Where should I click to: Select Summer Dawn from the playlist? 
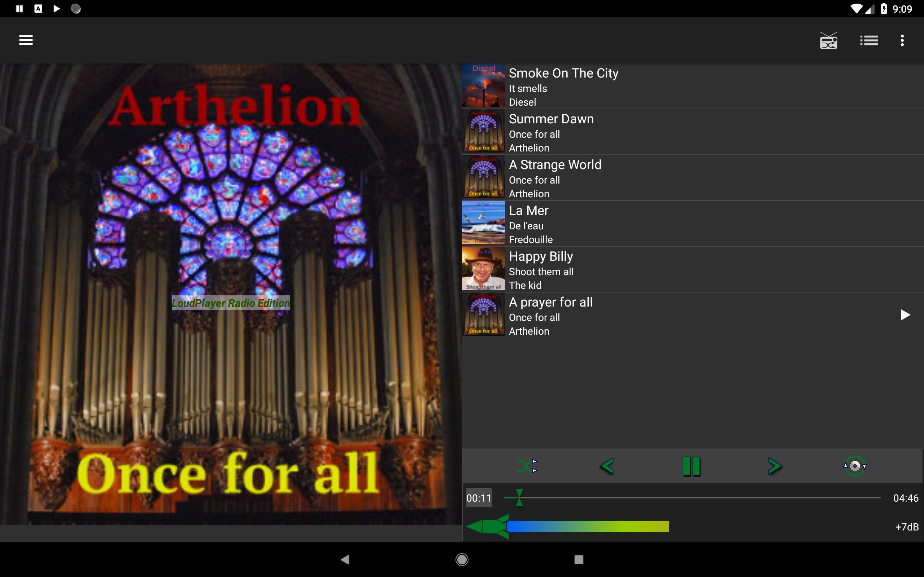693,132
